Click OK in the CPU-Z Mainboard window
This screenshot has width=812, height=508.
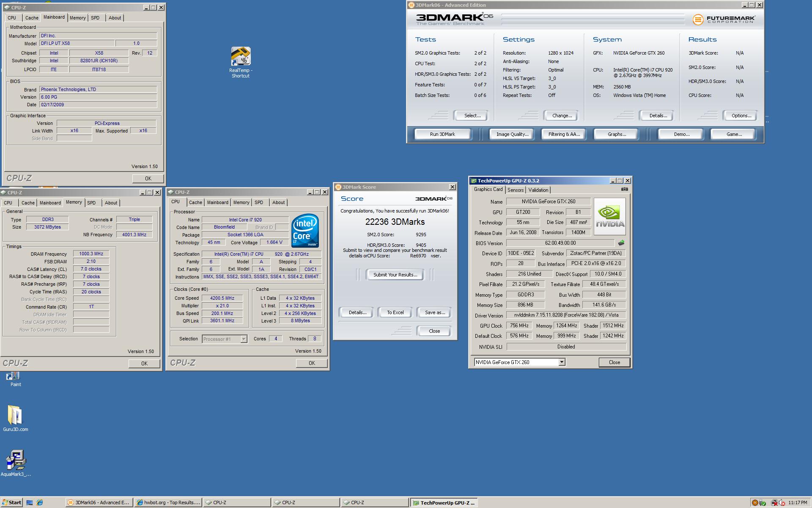click(148, 179)
